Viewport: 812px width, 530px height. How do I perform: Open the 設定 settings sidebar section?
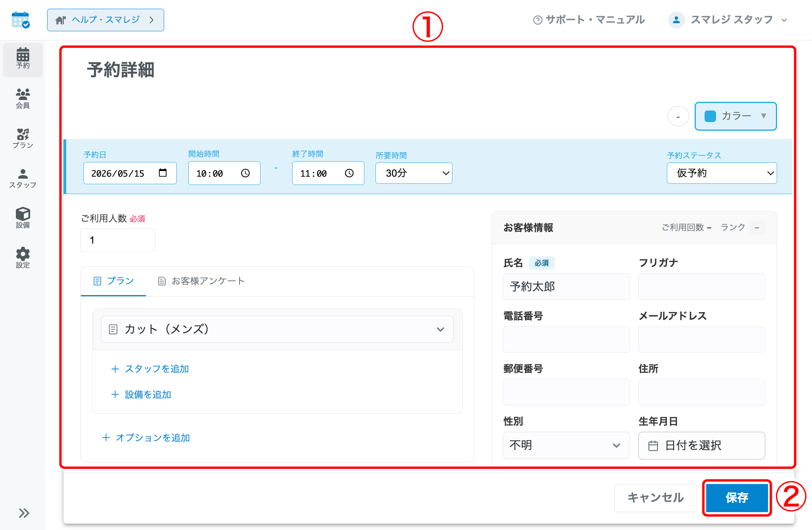[x=23, y=258]
